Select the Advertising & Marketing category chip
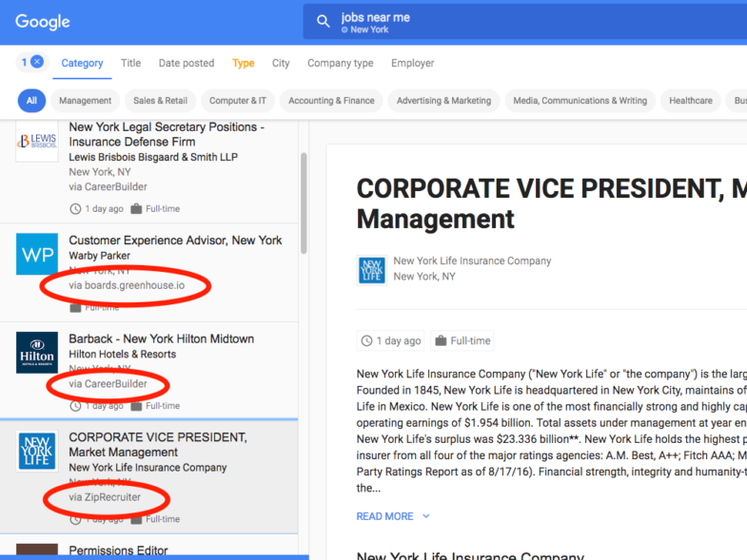The image size is (747, 560). coord(443,101)
